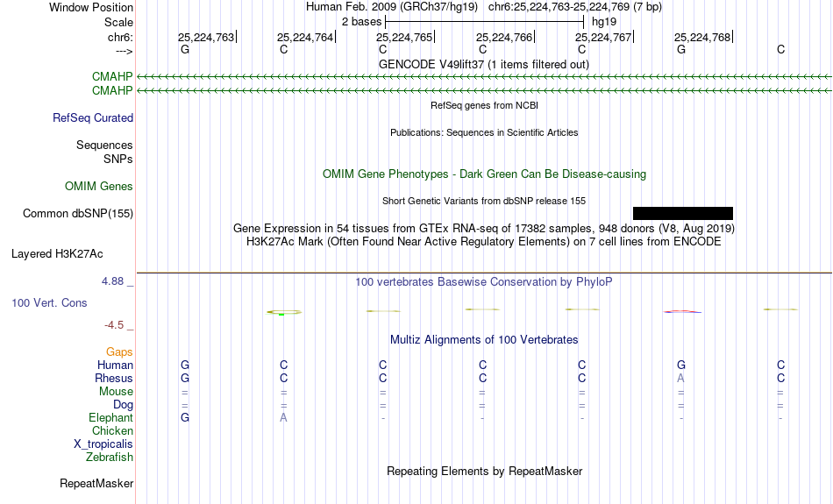Click position label 25,224,763
The height and width of the screenshot is (504, 833).
coord(206,37)
